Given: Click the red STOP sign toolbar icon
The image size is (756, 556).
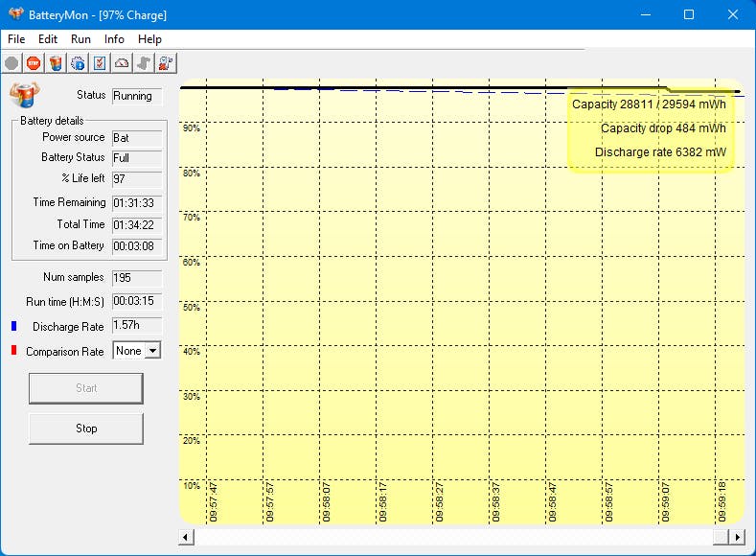Looking at the screenshot, I should point(34,63).
